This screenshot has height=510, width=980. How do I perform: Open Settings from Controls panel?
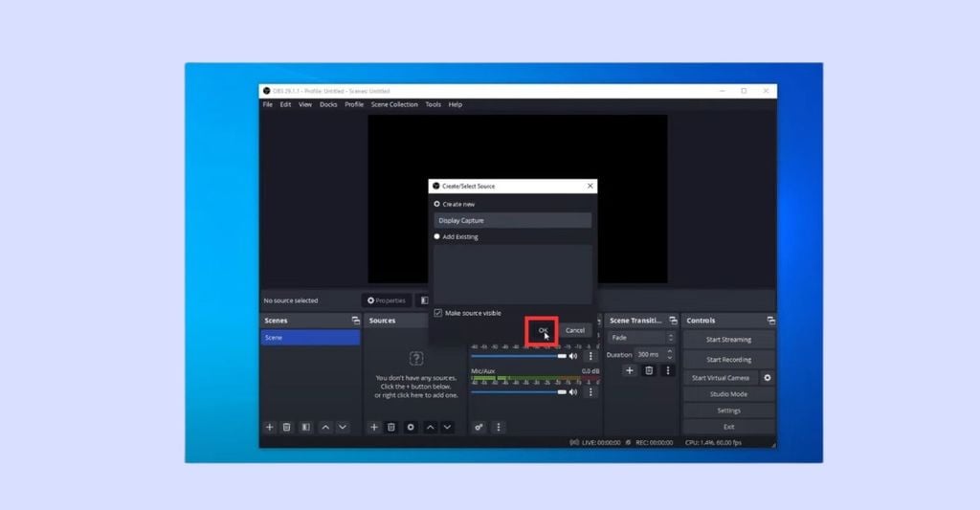(x=728, y=410)
